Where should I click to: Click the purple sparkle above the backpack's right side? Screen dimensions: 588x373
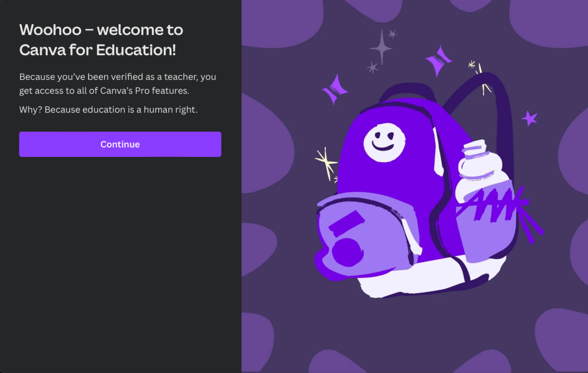click(438, 61)
